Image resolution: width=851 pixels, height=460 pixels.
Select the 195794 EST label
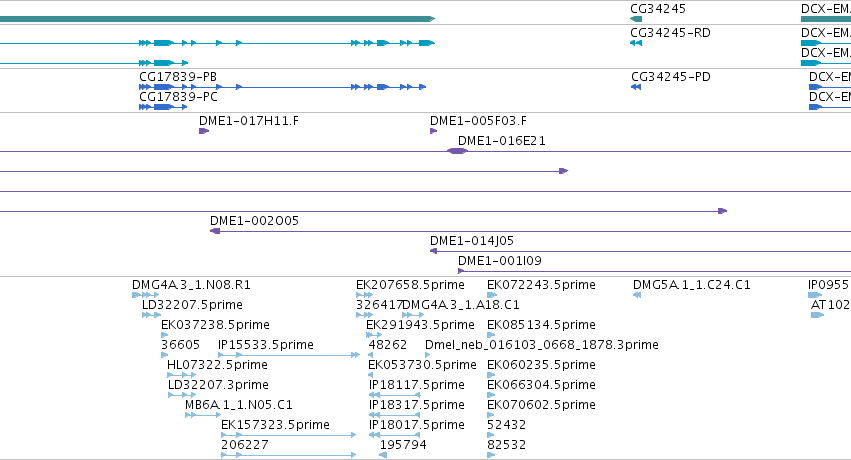pos(403,445)
